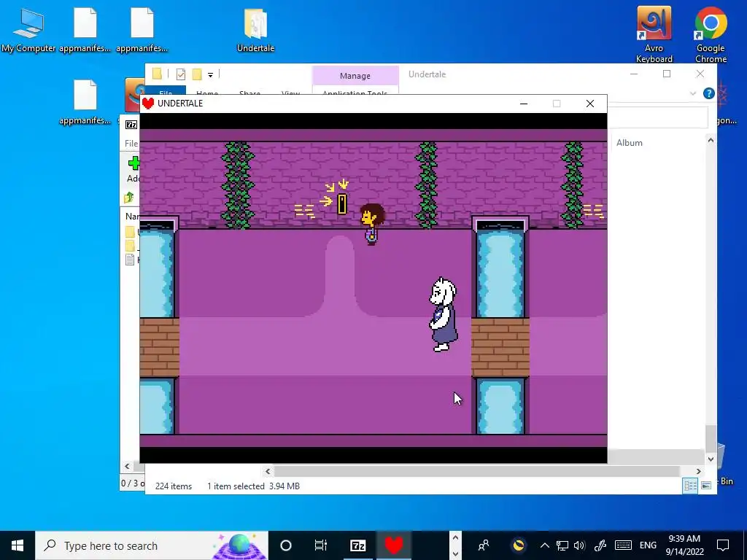This screenshot has height=560, width=747.
Task: Click Toriel character in the game
Action: point(443,315)
